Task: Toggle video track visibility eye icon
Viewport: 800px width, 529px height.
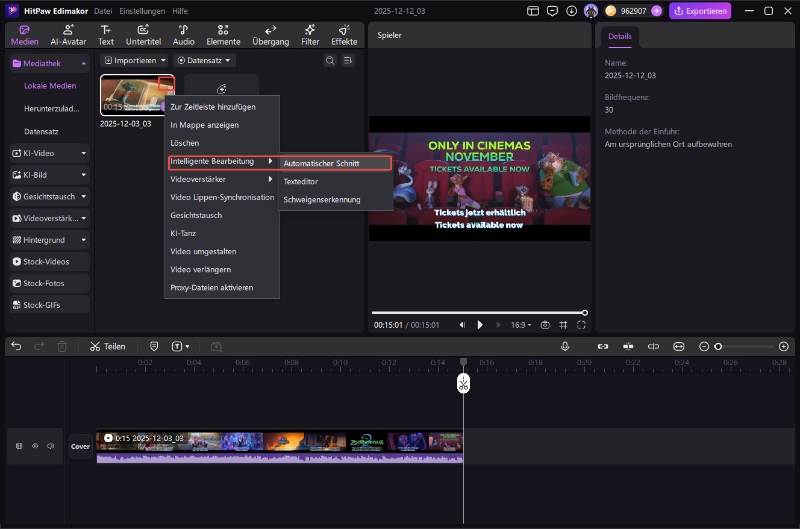Action: point(35,446)
